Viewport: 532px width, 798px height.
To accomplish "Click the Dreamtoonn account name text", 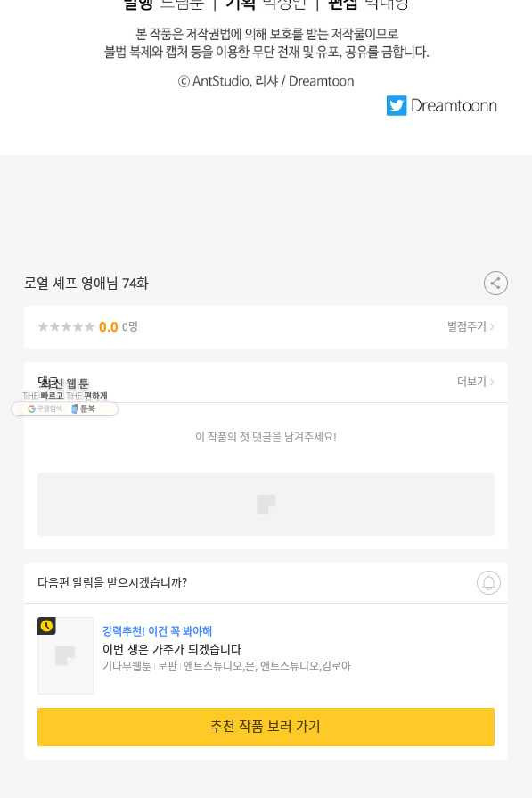I will coord(454,106).
